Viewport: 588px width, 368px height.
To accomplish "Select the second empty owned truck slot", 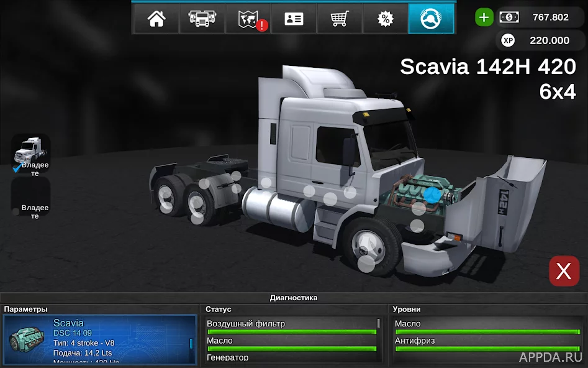I will point(31,197).
